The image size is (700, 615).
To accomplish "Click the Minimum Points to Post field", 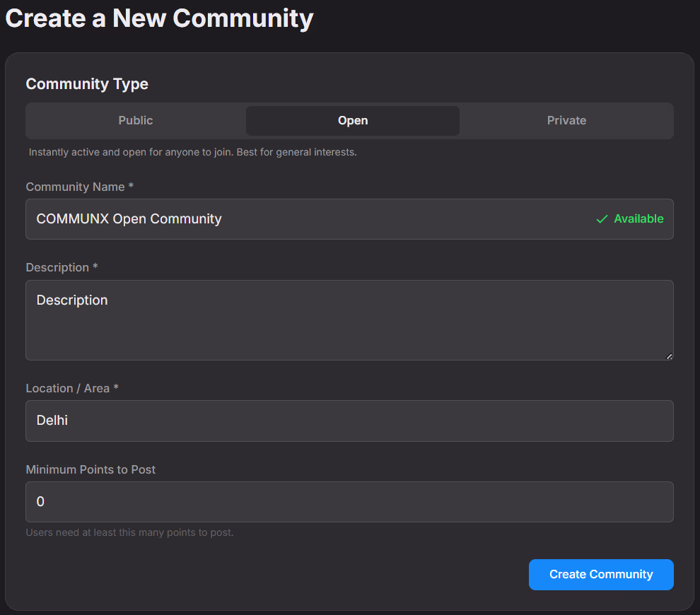I will [349, 502].
